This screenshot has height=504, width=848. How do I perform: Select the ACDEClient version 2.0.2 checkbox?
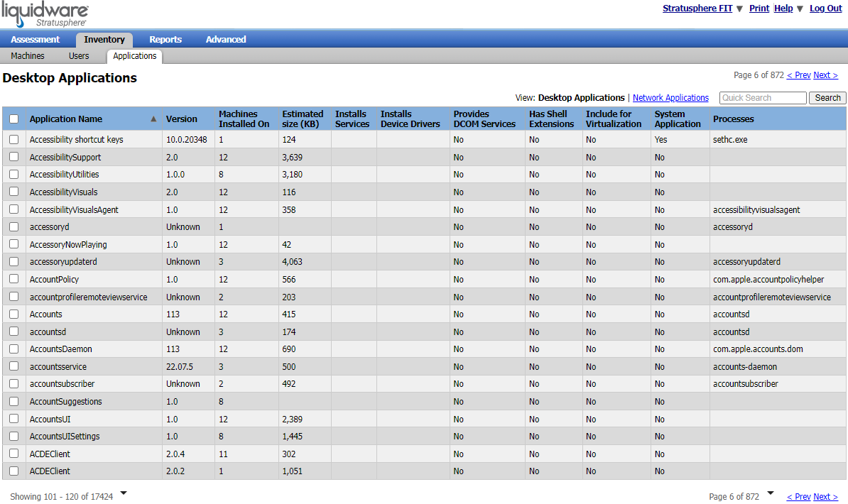pos(14,471)
